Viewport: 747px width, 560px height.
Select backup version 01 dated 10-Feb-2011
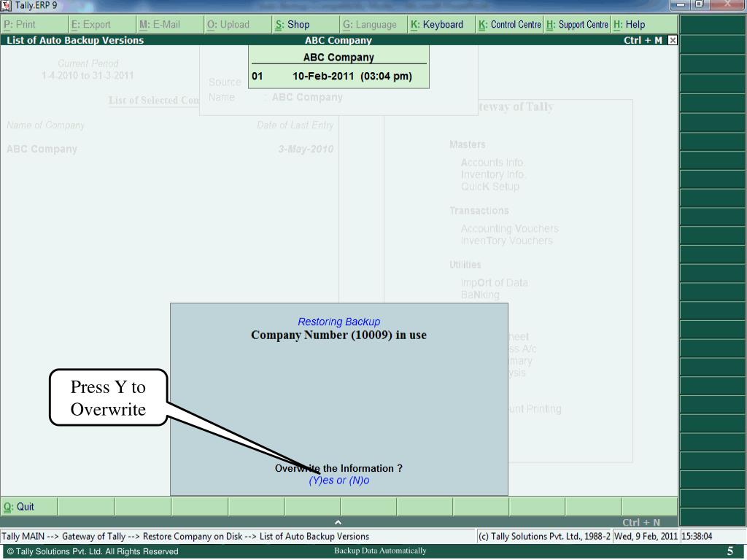(338, 76)
